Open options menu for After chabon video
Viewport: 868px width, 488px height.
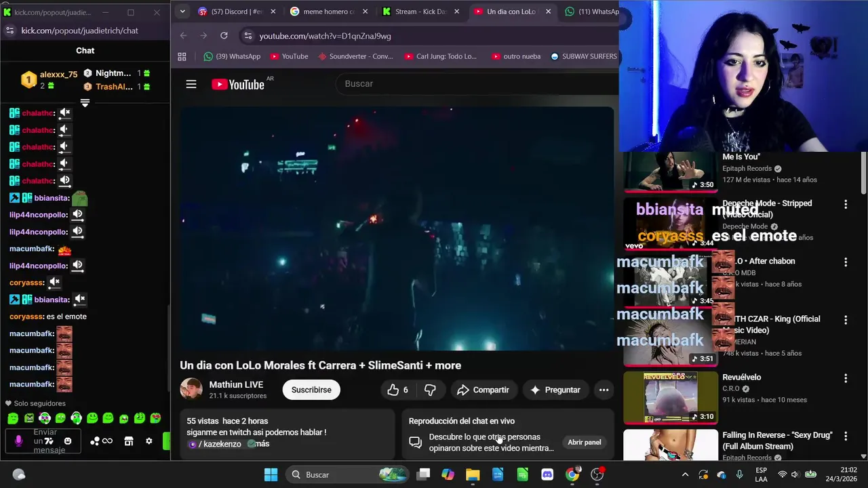coord(846,262)
